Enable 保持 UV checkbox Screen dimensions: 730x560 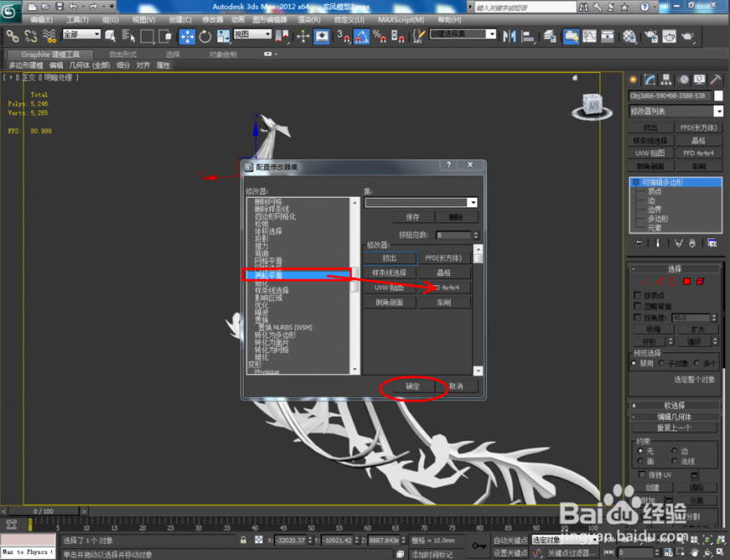642,474
